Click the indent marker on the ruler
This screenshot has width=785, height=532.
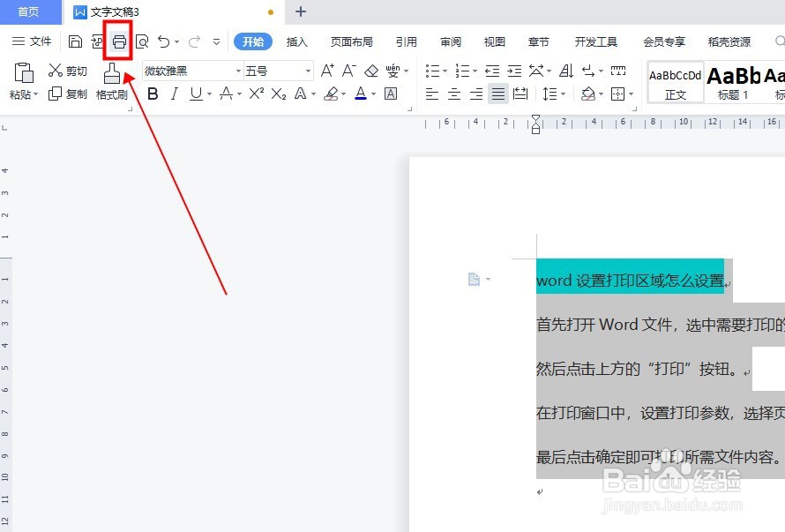pyautogui.click(x=535, y=124)
